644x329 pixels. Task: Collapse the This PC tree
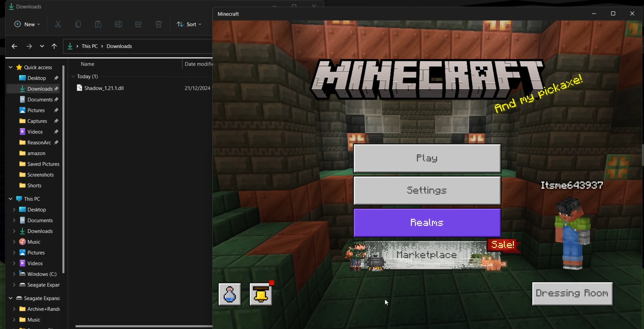[x=11, y=199]
